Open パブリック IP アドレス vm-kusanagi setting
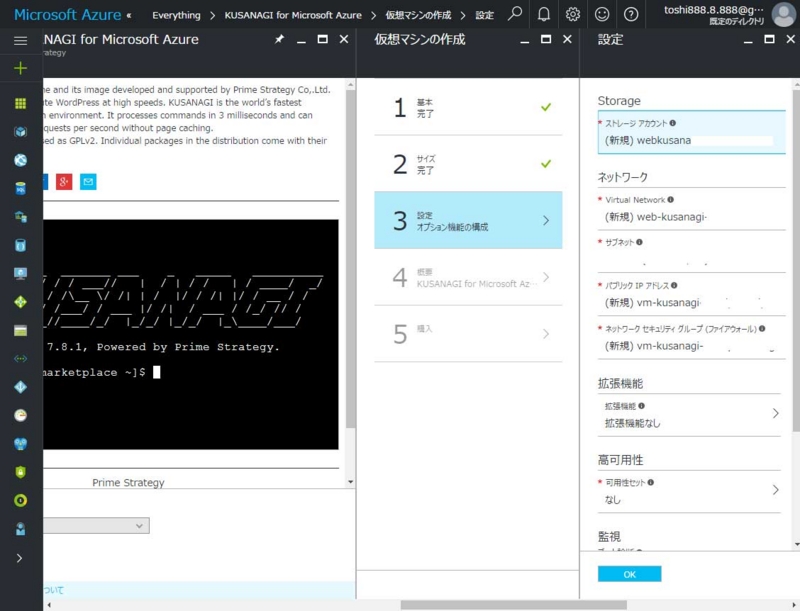This screenshot has height=611, width=800. (x=691, y=295)
